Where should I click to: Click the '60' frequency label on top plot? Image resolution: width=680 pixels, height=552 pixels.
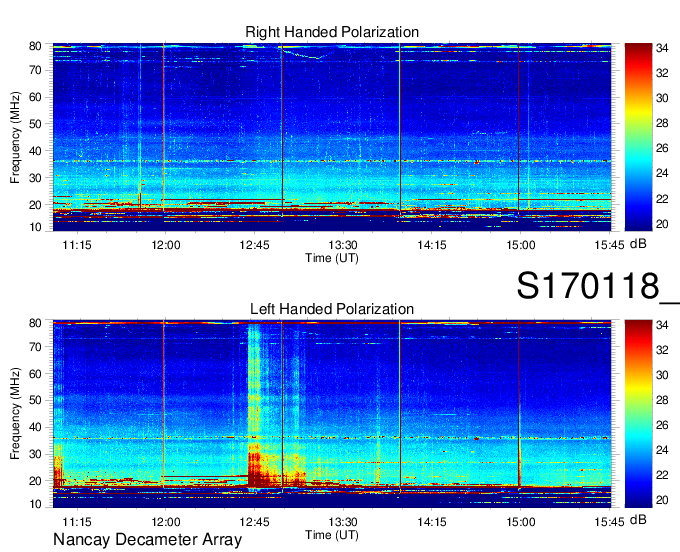35,97
